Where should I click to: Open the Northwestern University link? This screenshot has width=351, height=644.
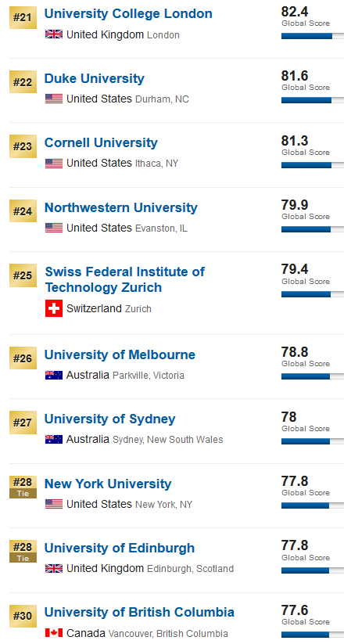[x=120, y=207]
